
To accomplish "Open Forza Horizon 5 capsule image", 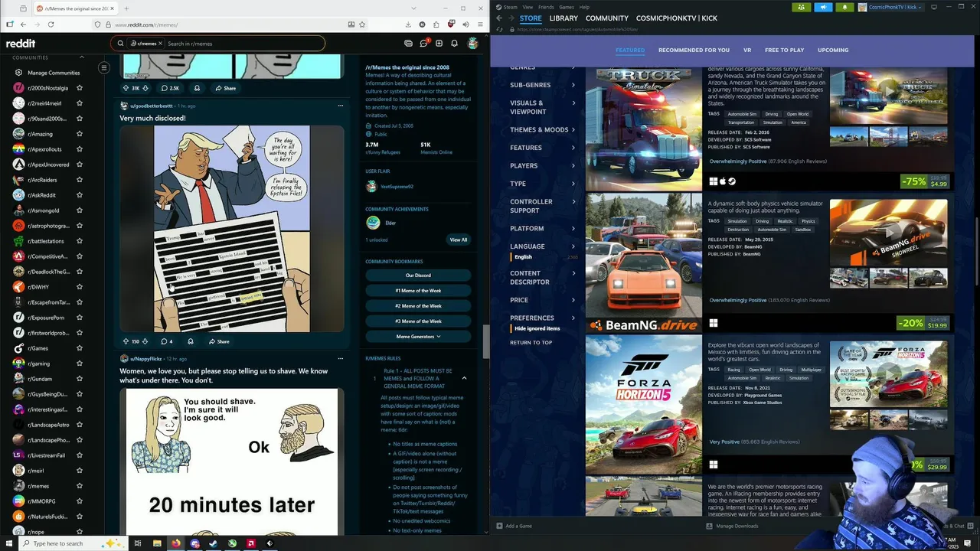I will (644, 405).
